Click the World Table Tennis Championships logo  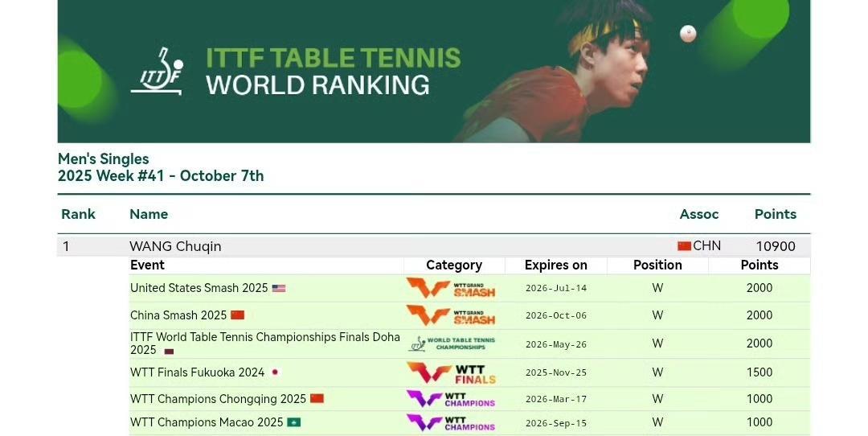(452, 343)
